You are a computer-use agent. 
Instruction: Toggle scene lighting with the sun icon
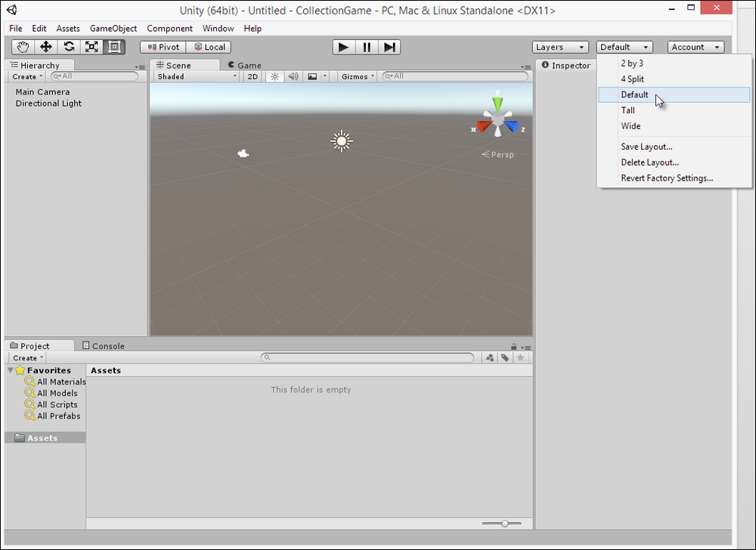point(274,76)
